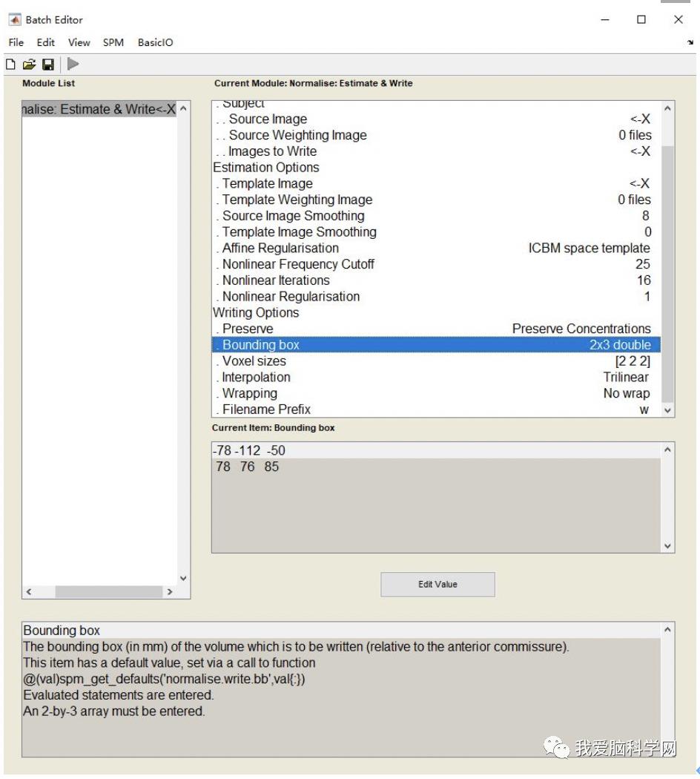
Task: Click the Edit Value button
Action: (x=437, y=585)
